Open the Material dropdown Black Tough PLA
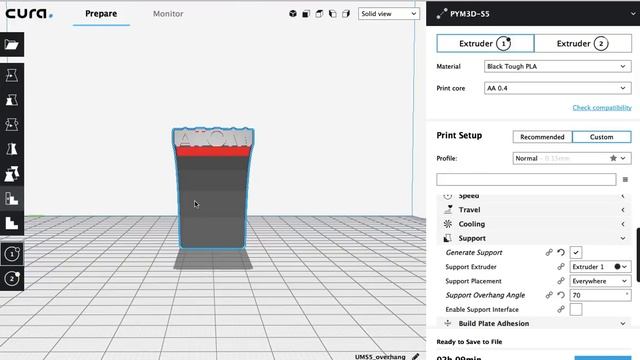Image resolution: width=640 pixels, height=360 pixels. (x=558, y=66)
